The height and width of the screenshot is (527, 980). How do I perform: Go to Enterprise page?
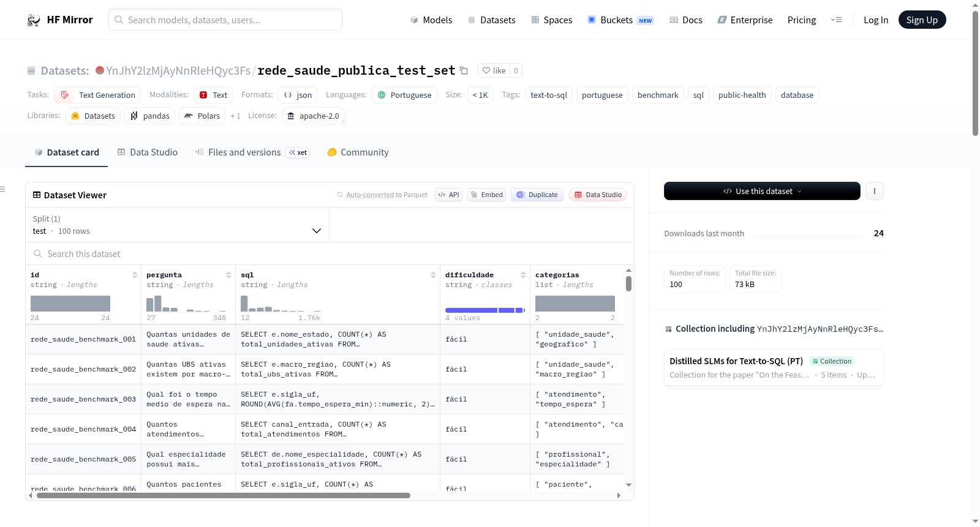(x=745, y=20)
